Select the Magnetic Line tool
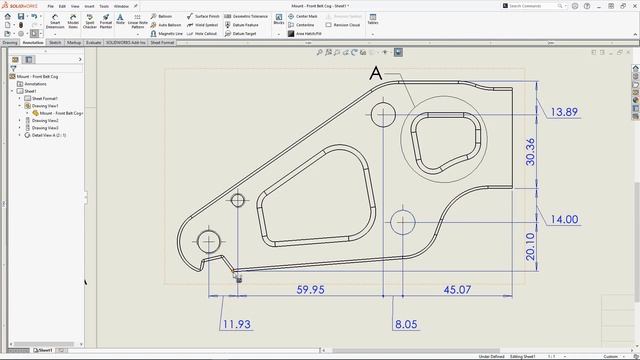This screenshot has height=360, width=640. coord(167,33)
